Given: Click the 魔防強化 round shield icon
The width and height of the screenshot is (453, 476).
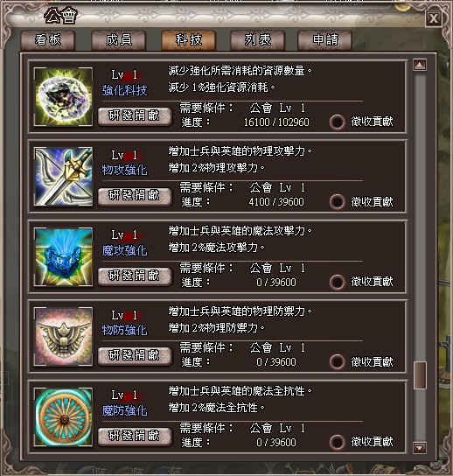Looking at the screenshot, I should pos(63,416).
